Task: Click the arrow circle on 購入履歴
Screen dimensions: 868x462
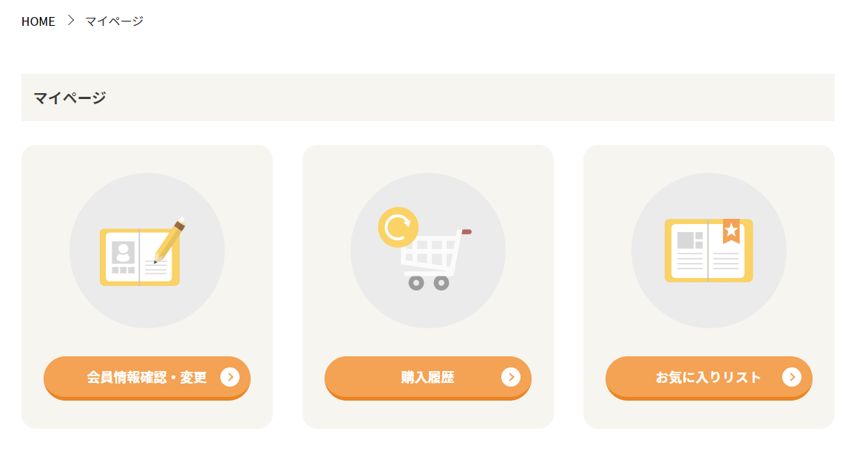Action: click(510, 377)
